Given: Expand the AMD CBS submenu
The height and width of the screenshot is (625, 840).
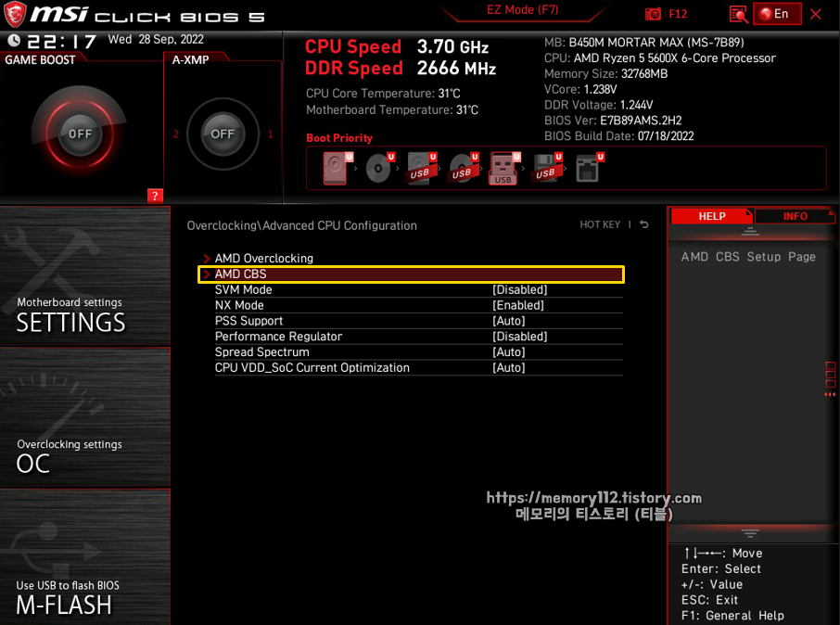Looking at the screenshot, I should (411, 274).
